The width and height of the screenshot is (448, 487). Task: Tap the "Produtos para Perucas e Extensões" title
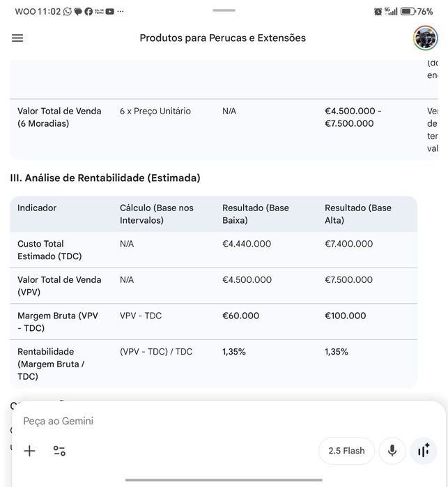coord(223,38)
